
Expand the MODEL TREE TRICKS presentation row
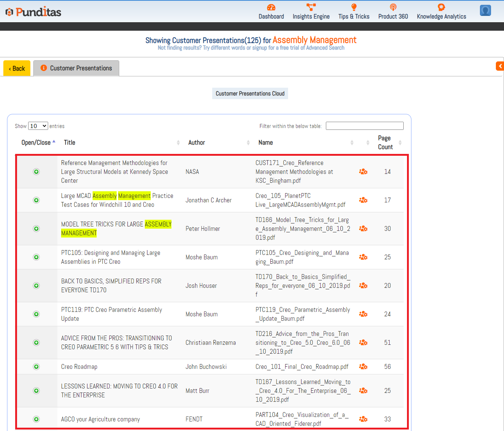[x=36, y=229]
